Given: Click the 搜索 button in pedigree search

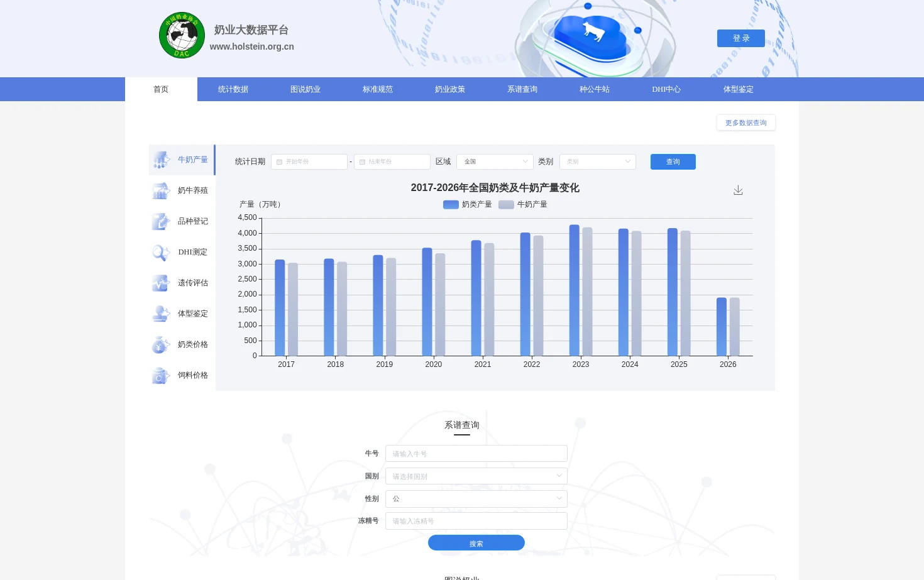Looking at the screenshot, I should (x=476, y=543).
